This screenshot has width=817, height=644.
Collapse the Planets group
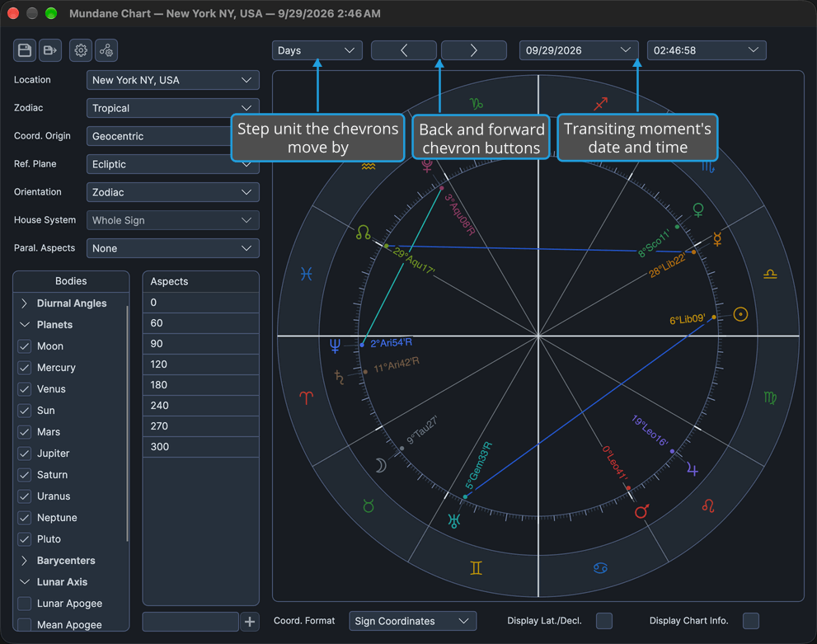pyautogui.click(x=24, y=325)
